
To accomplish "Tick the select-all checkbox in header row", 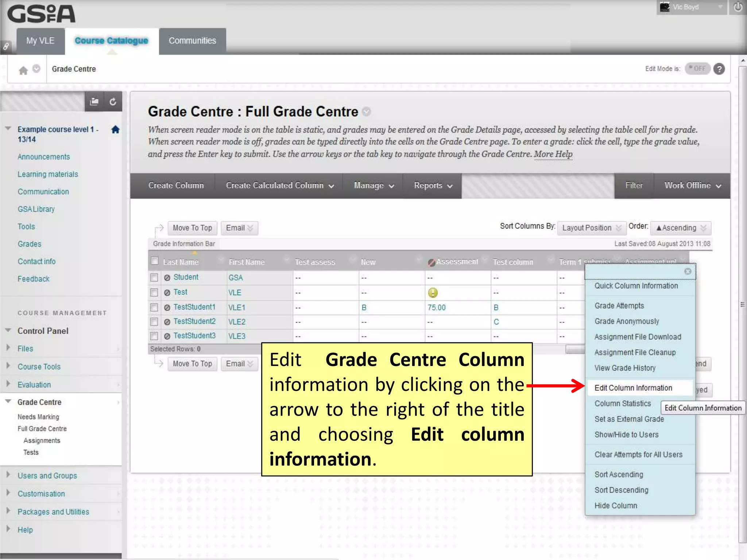I will (155, 261).
